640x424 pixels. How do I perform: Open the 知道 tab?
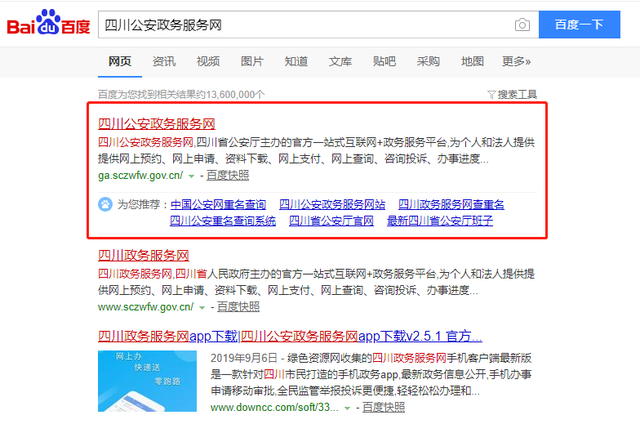coord(296,62)
